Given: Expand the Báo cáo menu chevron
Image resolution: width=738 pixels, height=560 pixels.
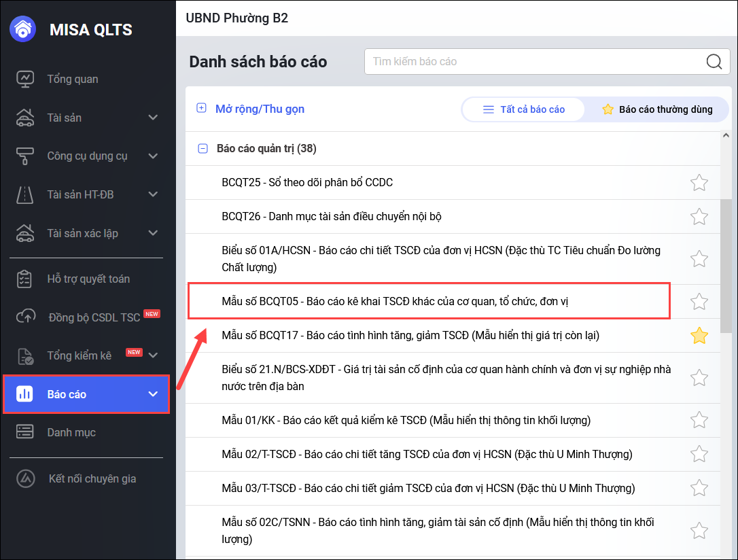Looking at the screenshot, I should pyautogui.click(x=153, y=394).
